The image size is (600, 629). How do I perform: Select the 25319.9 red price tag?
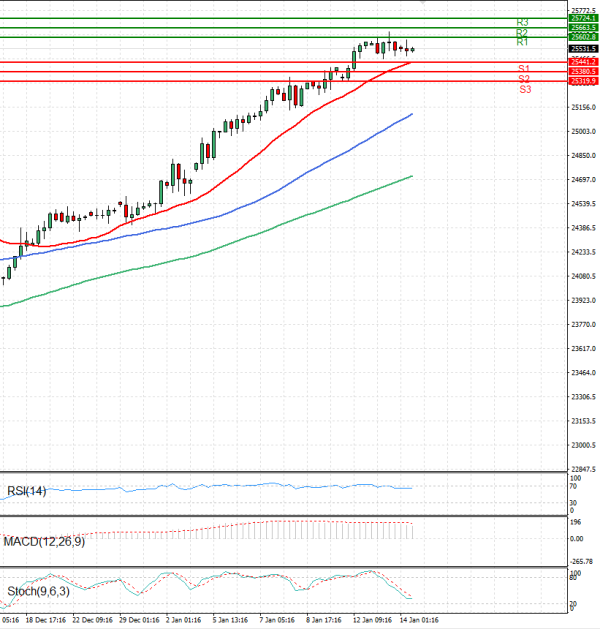click(583, 81)
